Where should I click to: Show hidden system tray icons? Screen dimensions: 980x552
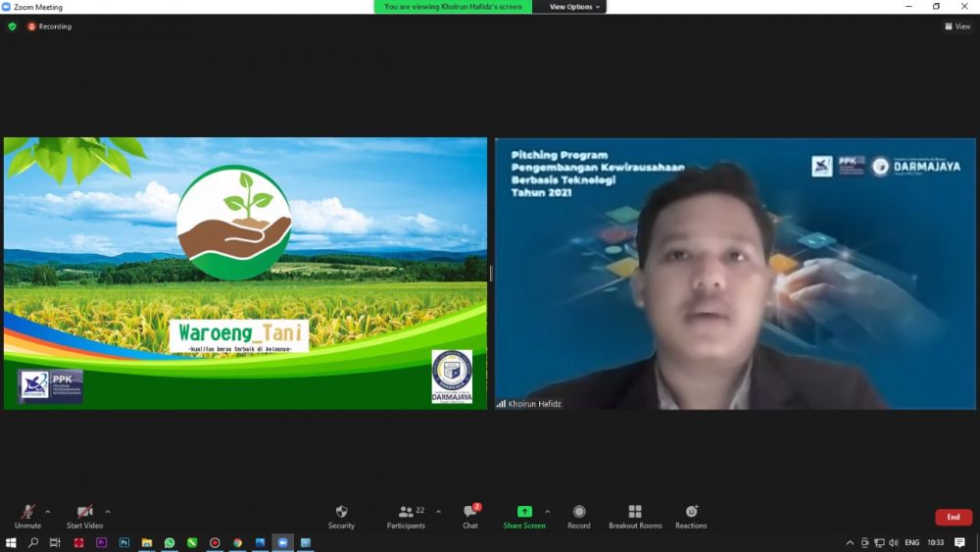(850, 542)
